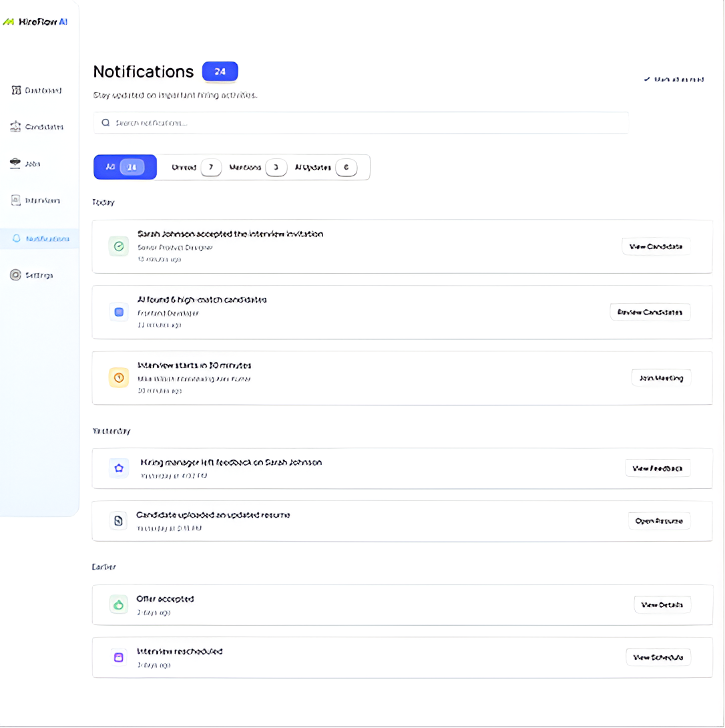Click green icon on Offer accepted notification
The height and width of the screenshot is (728, 725).
click(119, 604)
